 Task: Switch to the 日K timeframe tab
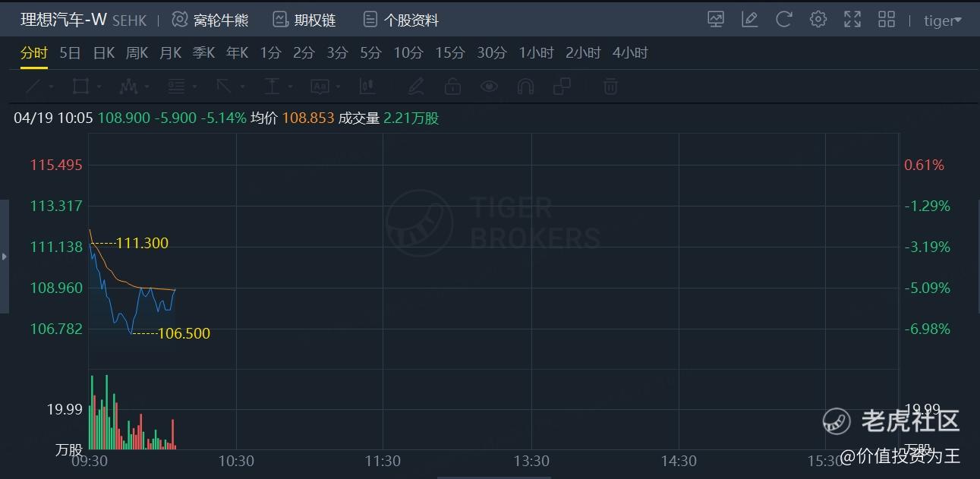[103, 52]
